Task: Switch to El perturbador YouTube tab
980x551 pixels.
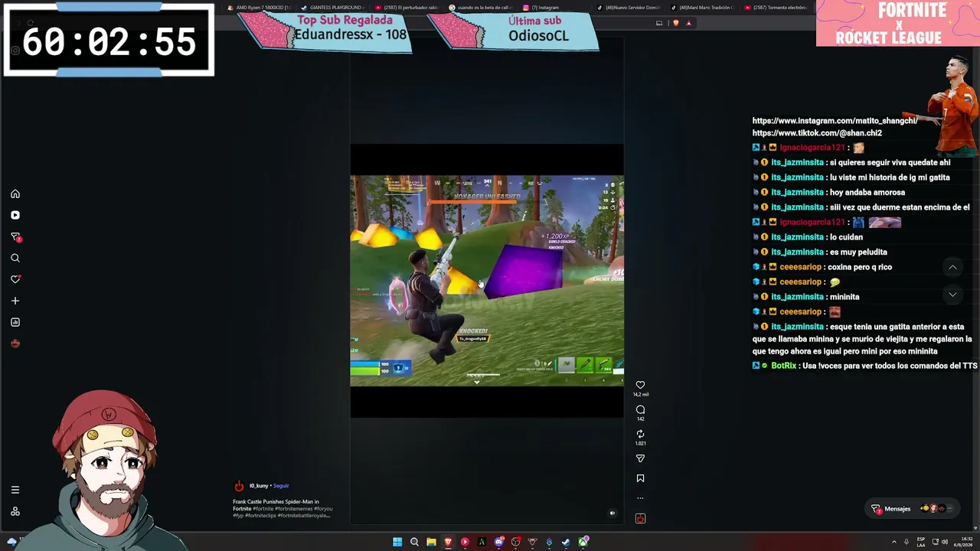Action: [406, 8]
